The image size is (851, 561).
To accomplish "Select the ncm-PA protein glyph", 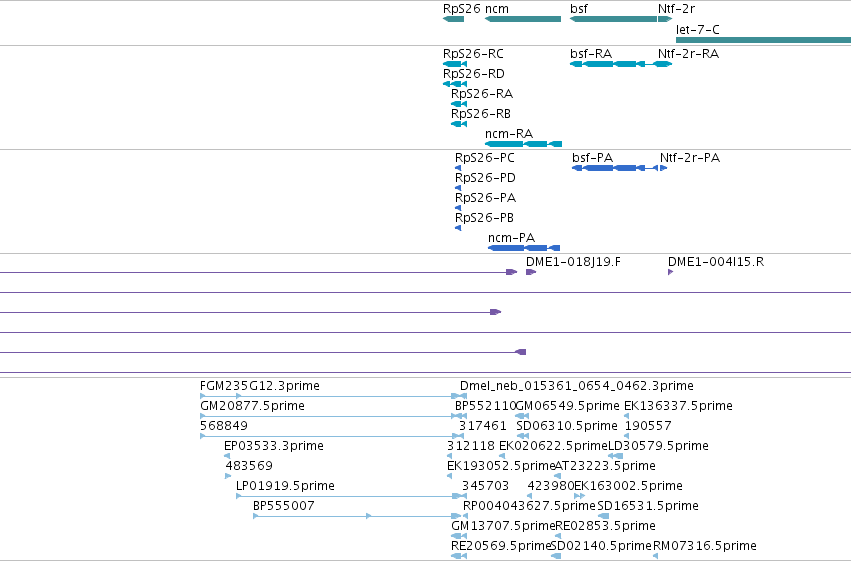I will click(x=524, y=248).
